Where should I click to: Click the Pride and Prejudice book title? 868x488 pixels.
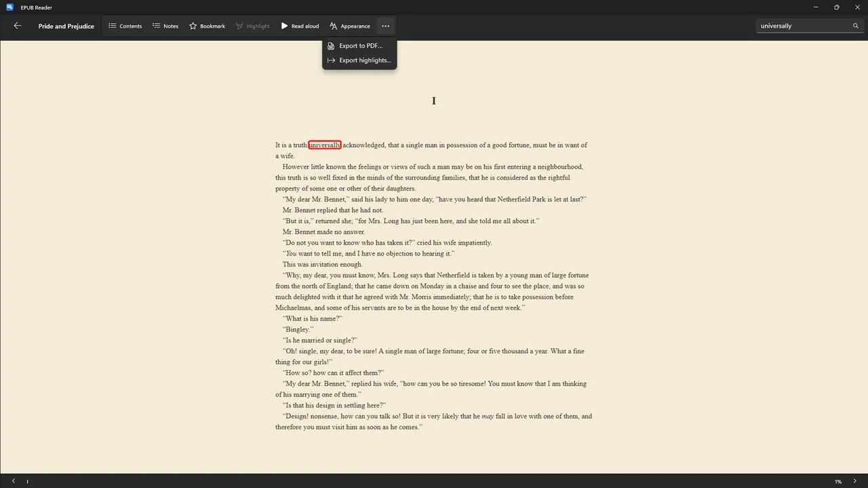(x=66, y=26)
